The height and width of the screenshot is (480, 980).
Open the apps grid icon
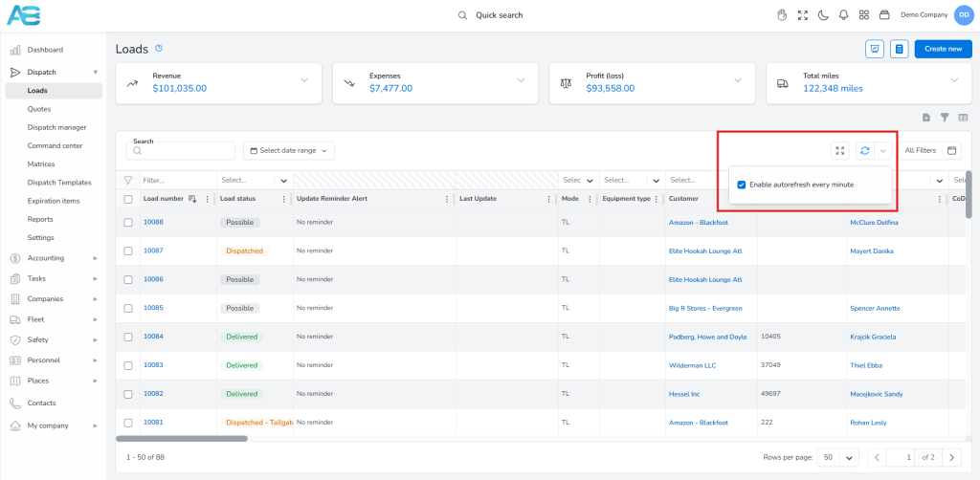point(864,15)
